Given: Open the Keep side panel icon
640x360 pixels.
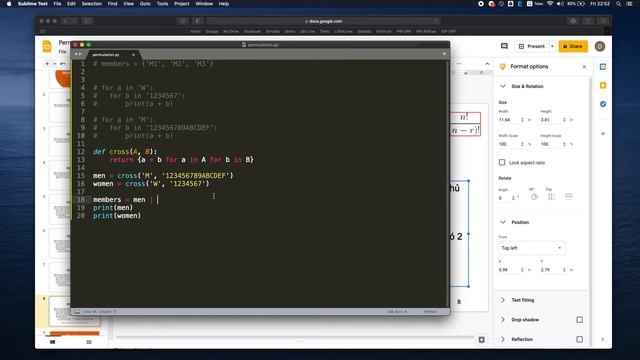Looking at the screenshot, I should coord(603,85).
